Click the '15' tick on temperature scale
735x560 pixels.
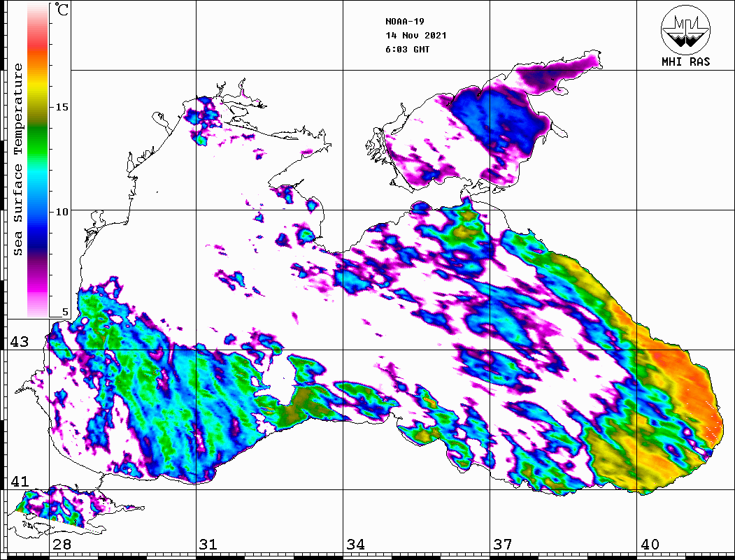pyautogui.click(x=62, y=107)
